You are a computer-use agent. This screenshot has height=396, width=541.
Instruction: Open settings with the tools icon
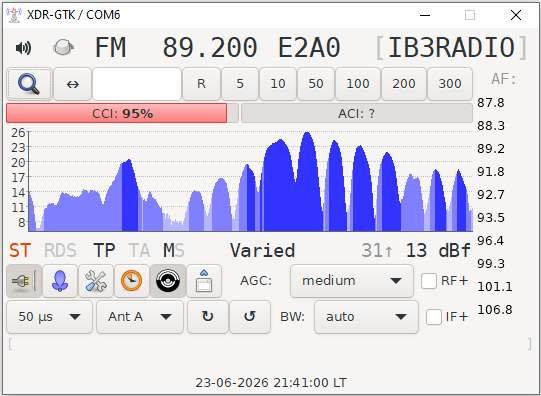96,281
